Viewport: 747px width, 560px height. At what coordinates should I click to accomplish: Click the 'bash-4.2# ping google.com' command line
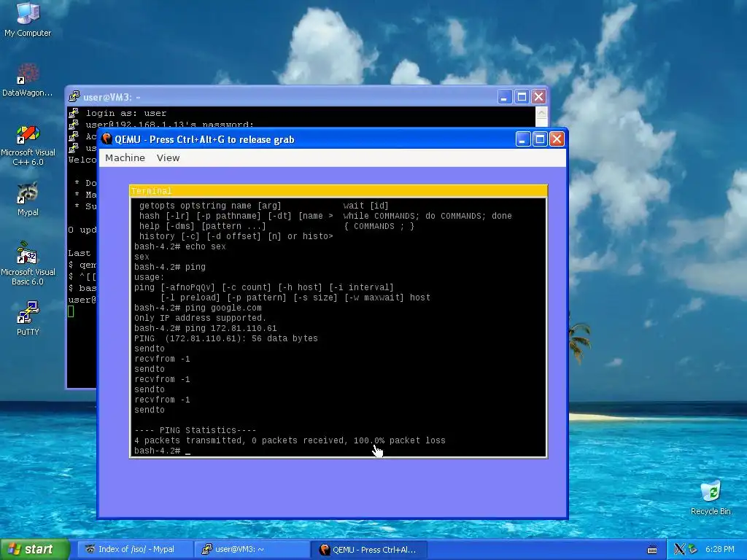point(198,308)
